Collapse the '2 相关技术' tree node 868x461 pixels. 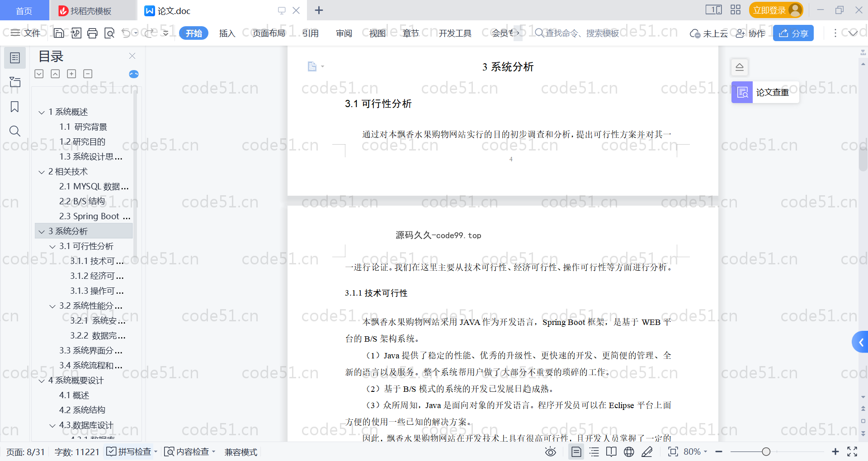[x=42, y=172]
